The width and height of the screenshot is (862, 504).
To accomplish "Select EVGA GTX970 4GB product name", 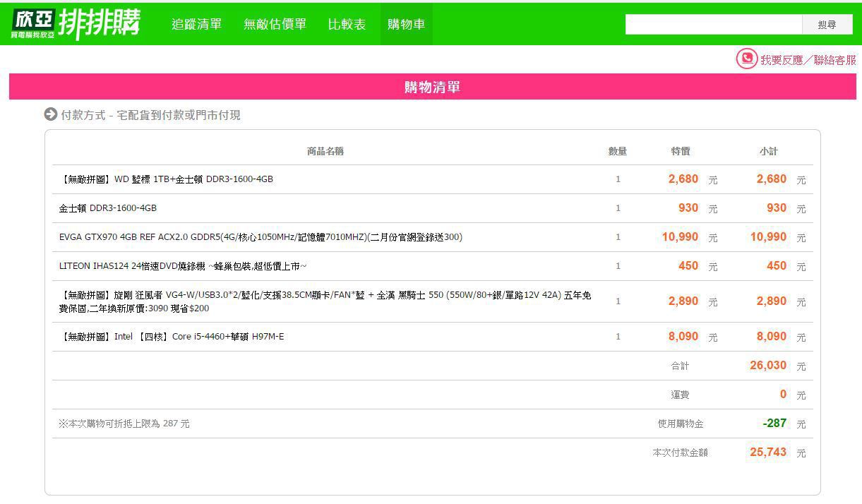I will point(261,237).
